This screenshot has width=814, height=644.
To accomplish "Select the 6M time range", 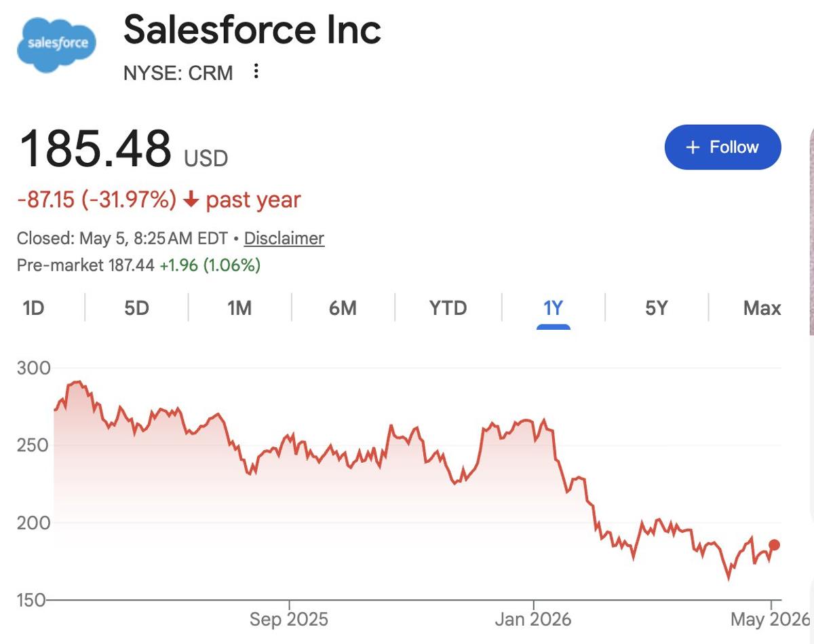I will click(x=343, y=308).
